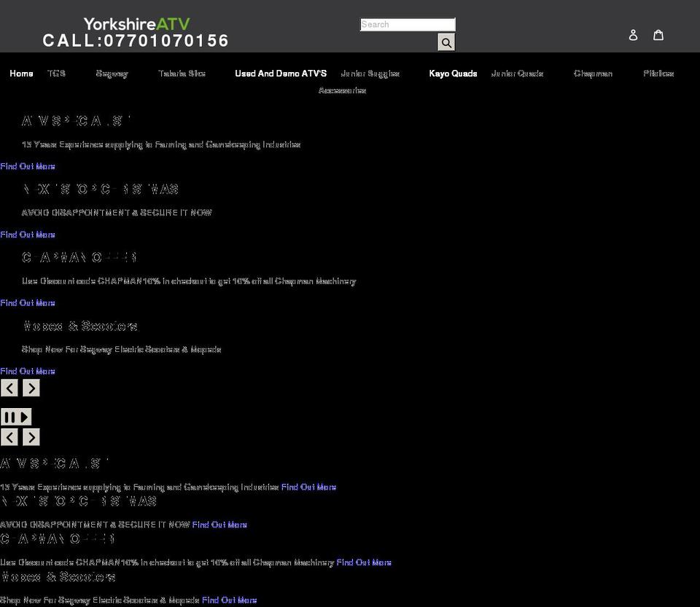
Task: Click the Yorkshire ATV logo
Action: click(x=138, y=23)
